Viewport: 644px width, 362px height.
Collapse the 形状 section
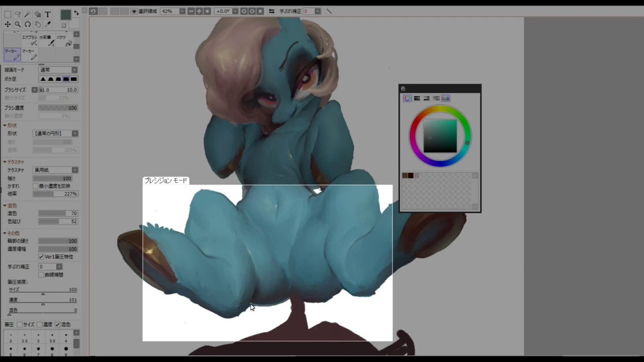click(5, 125)
